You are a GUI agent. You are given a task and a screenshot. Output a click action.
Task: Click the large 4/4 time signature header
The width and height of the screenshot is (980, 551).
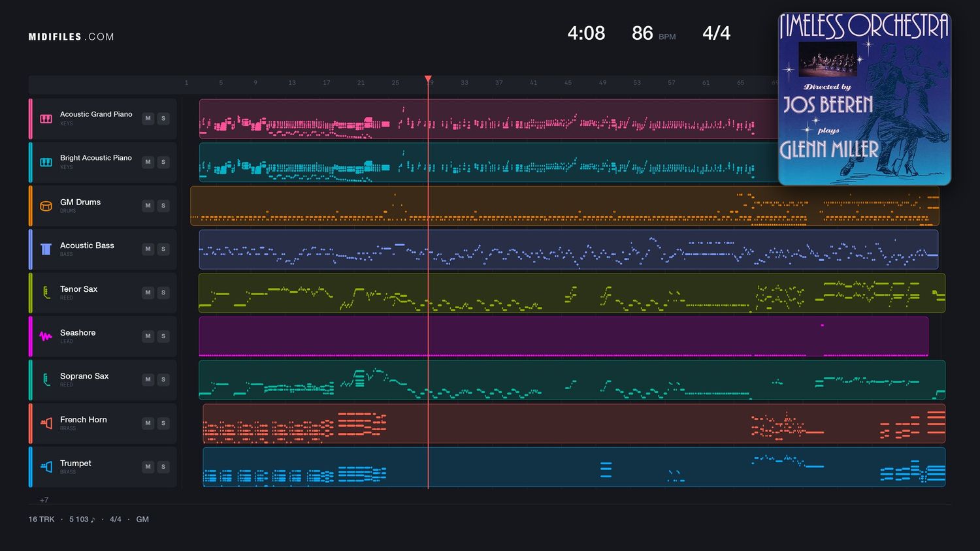(716, 33)
